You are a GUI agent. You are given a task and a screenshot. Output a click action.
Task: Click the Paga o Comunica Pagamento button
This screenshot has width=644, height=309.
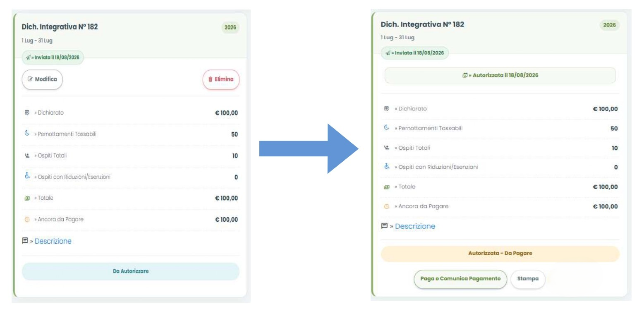[460, 279]
